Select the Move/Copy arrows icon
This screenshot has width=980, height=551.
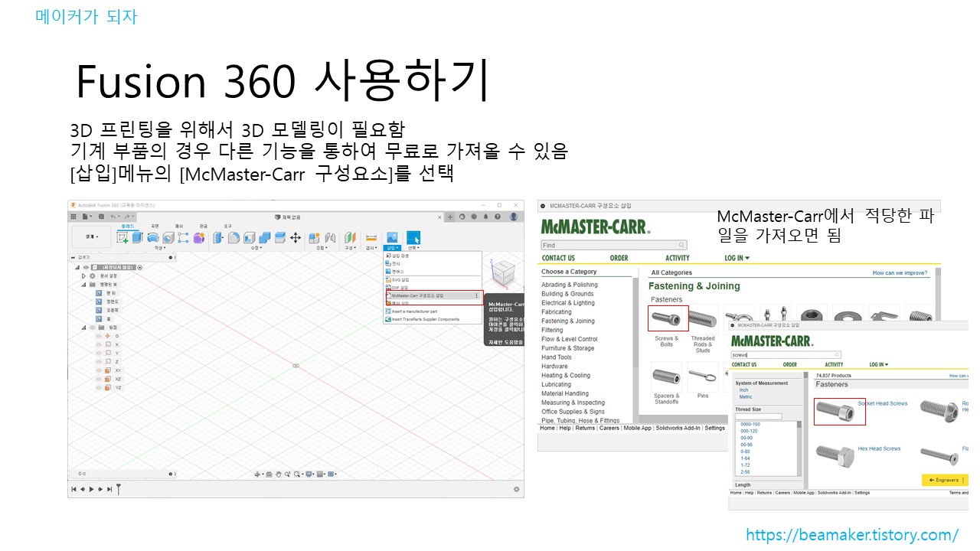point(296,237)
